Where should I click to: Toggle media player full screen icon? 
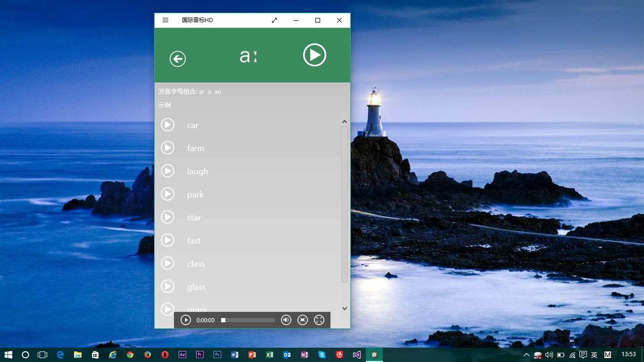click(x=319, y=320)
